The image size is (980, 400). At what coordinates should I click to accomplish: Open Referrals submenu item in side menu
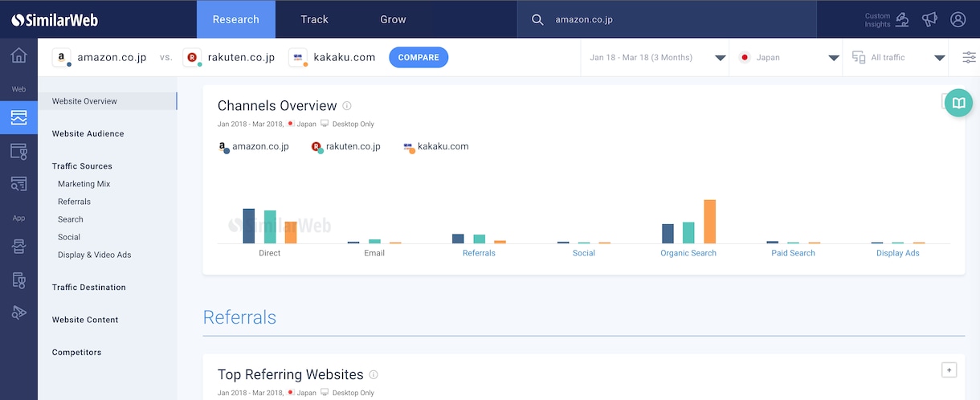74,202
